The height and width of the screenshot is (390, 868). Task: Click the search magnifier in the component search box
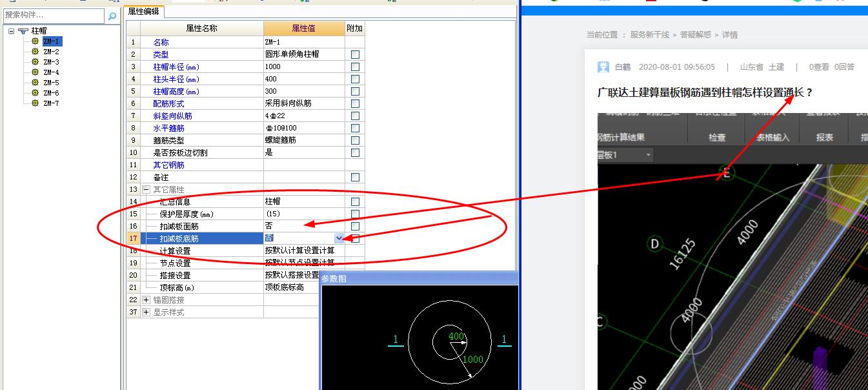(112, 15)
